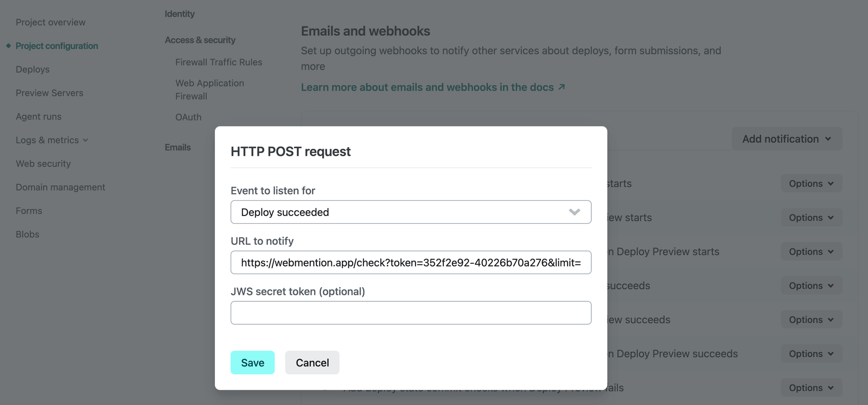Open Domain management

(x=60, y=187)
